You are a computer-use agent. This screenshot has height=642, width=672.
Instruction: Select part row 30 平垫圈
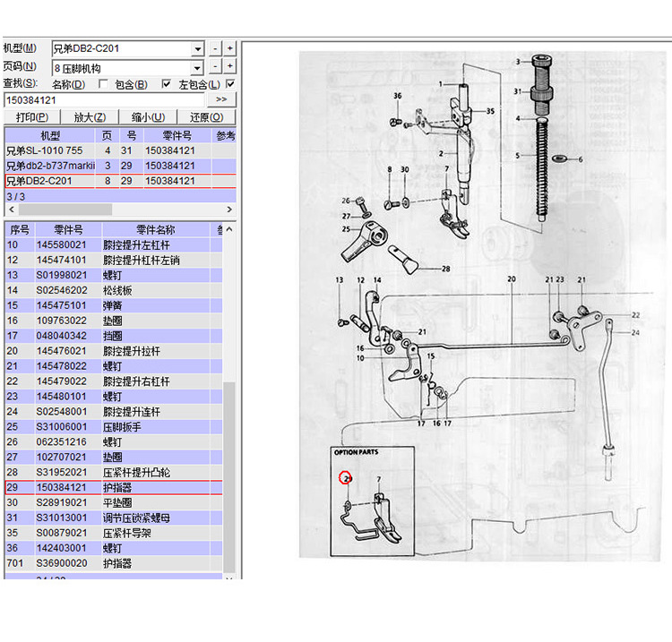114,503
